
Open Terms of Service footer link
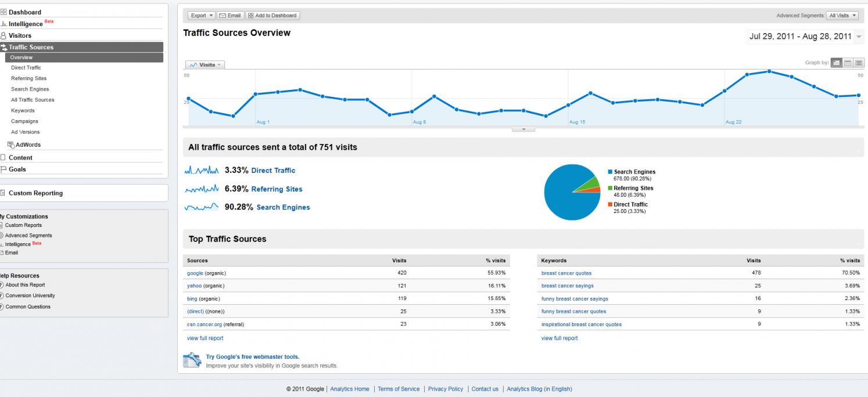(x=399, y=389)
